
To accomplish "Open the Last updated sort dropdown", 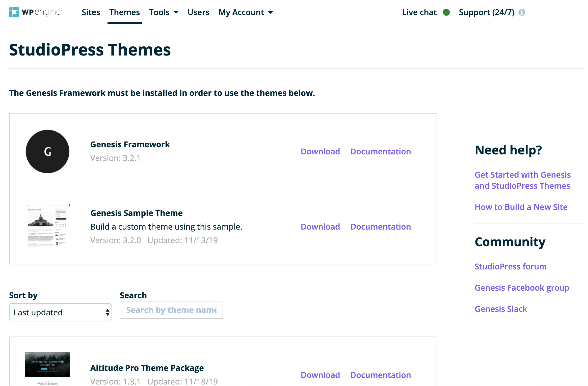I will click(60, 312).
